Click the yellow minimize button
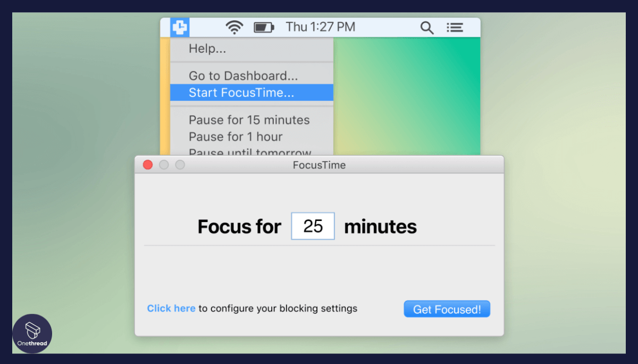The height and width of the screenshot is (364, 638). click(164, 165)
